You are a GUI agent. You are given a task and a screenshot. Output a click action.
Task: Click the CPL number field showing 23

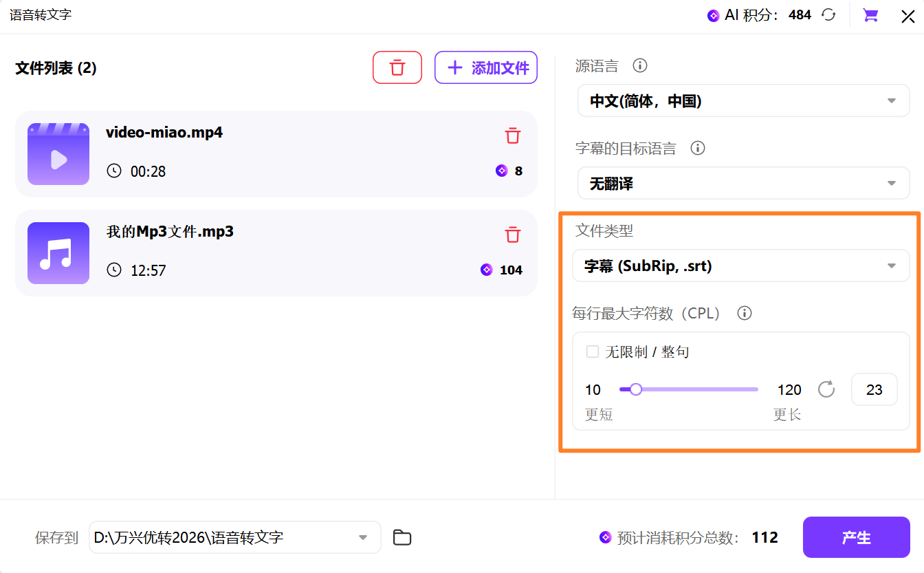click(874, 390)
